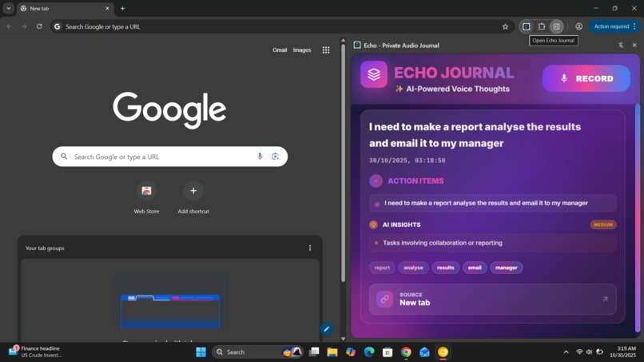
Task: Click the 'results' tag chip
Action: [445, 268]
